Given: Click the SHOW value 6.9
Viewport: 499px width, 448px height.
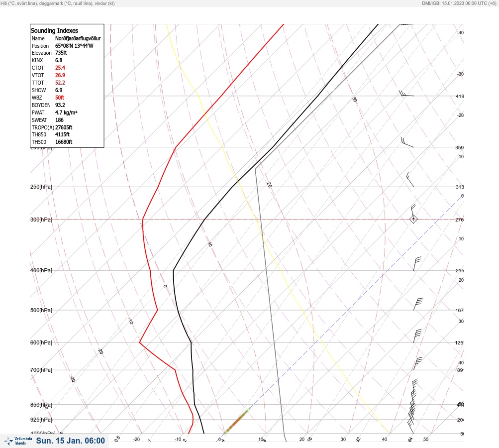Looking at the screenshot, I should pos(59,90).
